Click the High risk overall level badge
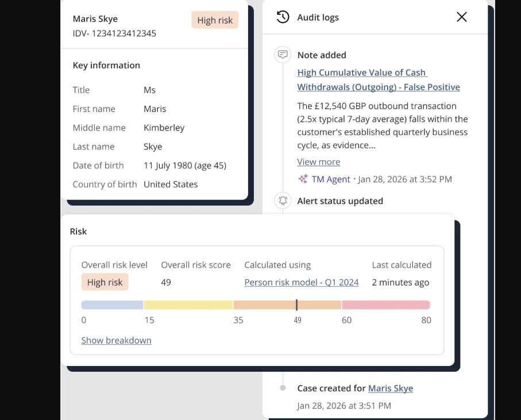The width and height of the screenshot is (521, 420). click(105, 282)
